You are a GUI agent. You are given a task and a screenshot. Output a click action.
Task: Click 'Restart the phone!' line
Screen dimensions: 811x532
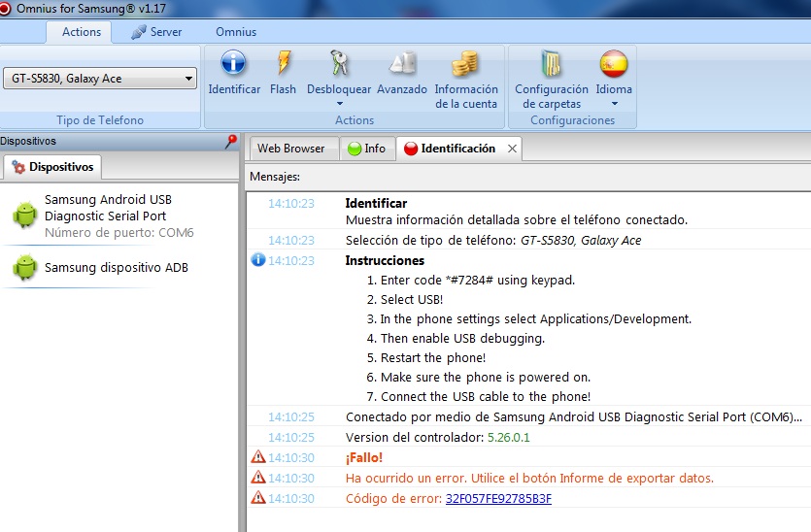pos(426,358)
